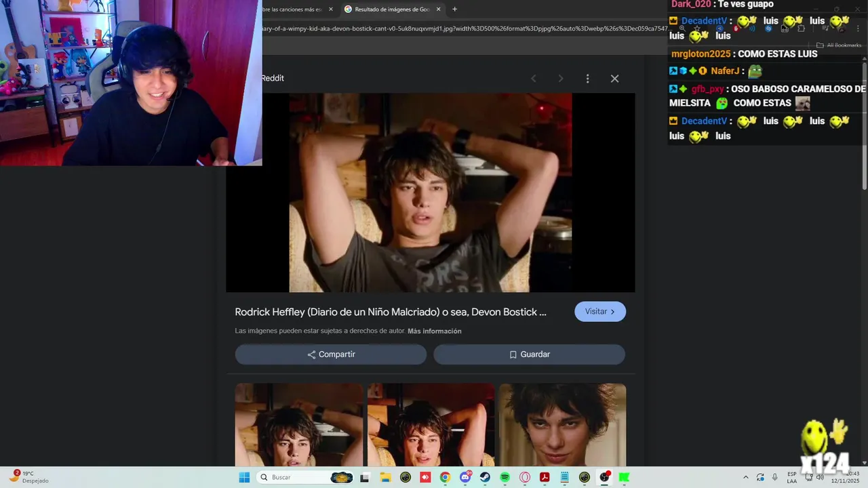Go to the previous image with left chevron
This screenshot has height=488, width=868.
pos(533,79)
